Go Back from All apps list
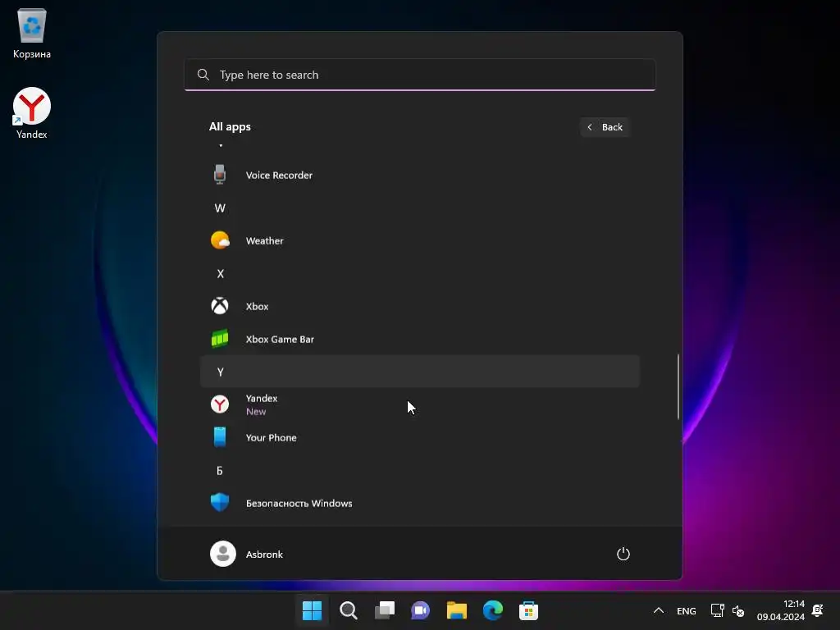Screen dimensions: 840x630 pos(605,127)
